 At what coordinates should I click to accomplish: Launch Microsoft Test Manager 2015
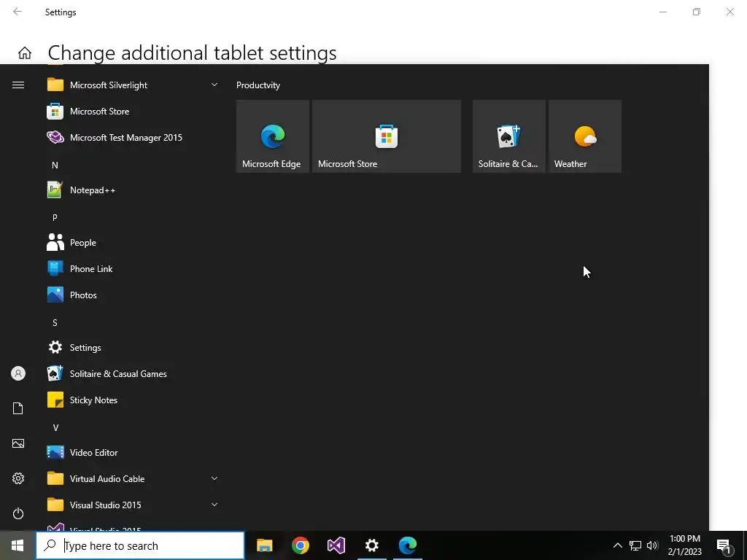133,138
